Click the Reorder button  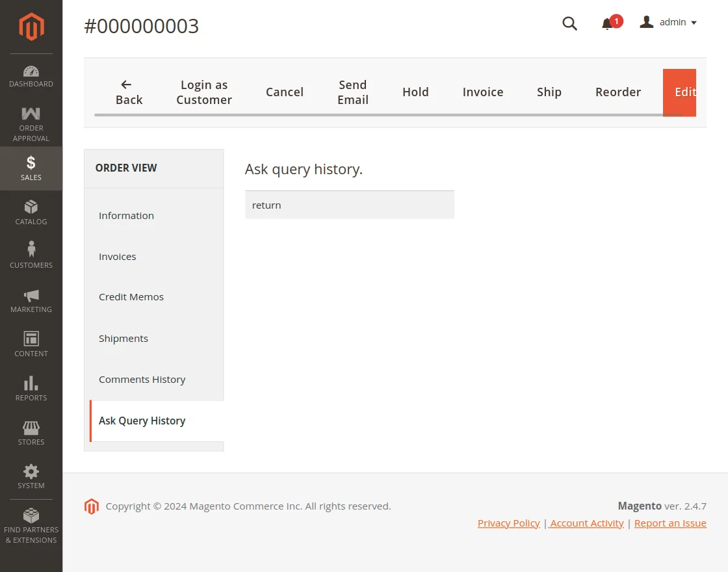click(617, 92)
